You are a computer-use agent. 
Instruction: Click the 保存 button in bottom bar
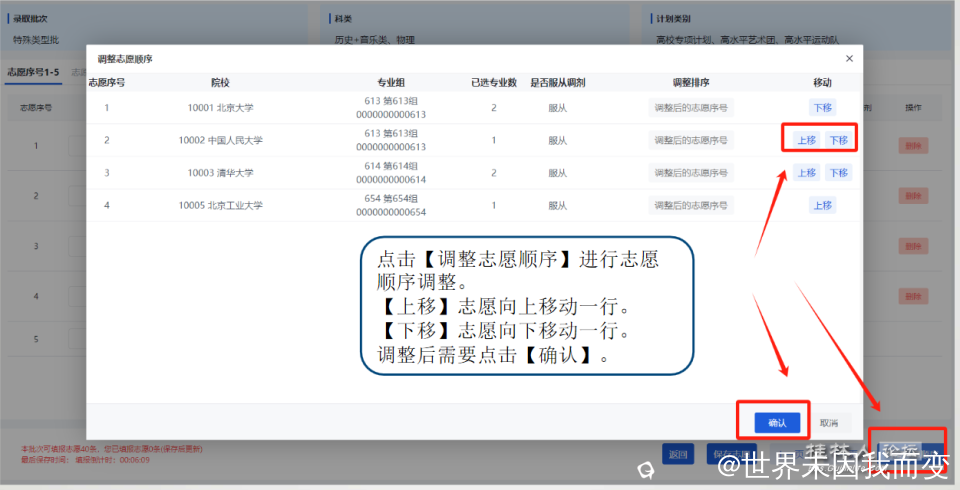[730, 454]
